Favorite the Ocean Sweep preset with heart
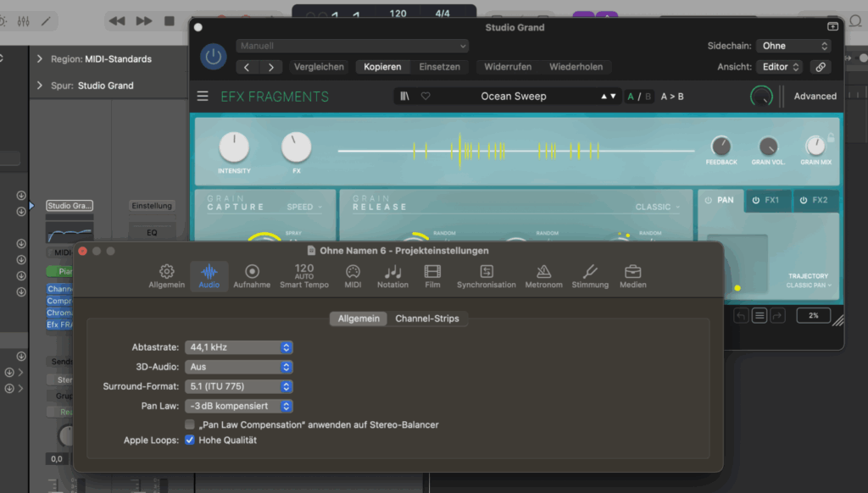 (x=426, y=97)
